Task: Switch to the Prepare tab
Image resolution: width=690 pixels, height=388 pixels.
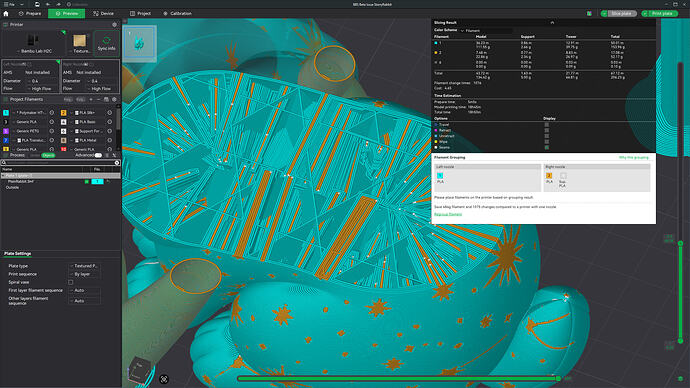Action: 30,14
